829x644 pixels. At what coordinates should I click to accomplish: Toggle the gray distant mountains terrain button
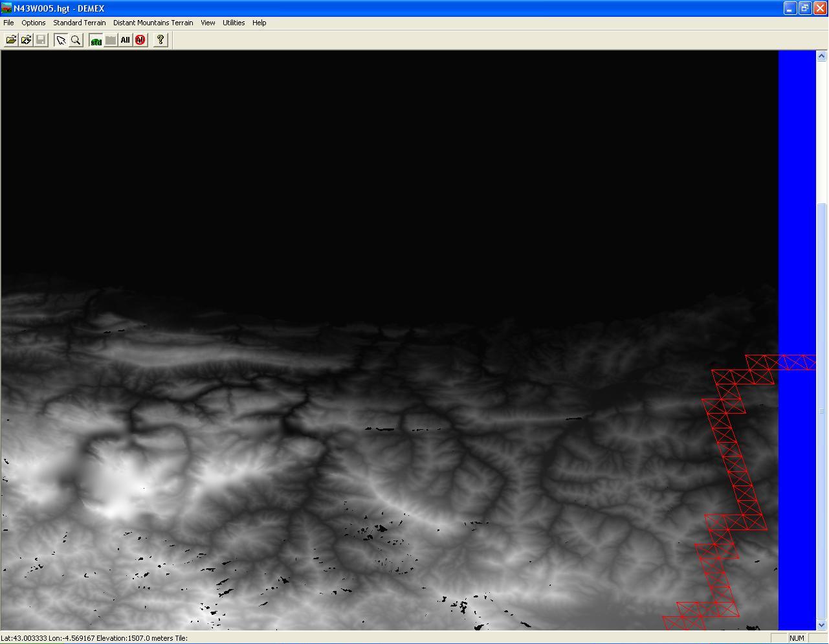point(111,40)
